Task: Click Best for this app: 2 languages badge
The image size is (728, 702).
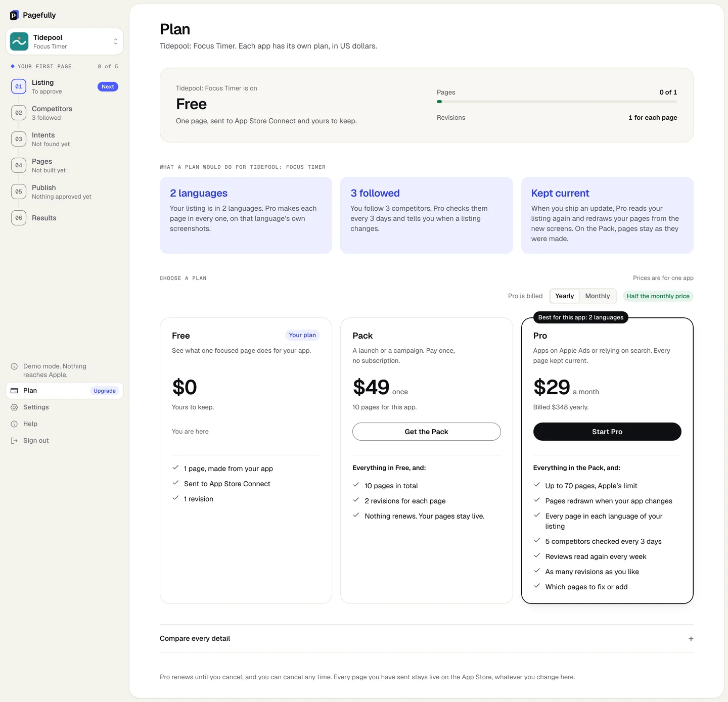Action: [581, 317]
